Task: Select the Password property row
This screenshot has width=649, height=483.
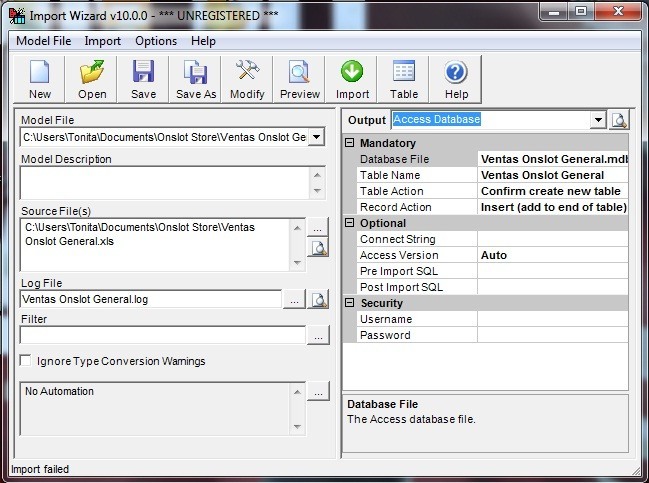Action: tap(493, 335)
